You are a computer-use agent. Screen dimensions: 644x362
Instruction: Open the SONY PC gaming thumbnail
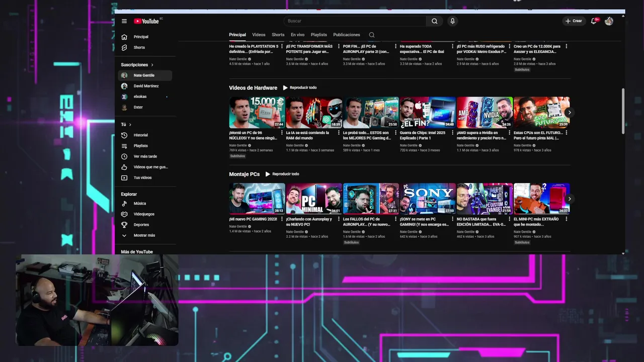[428, 199]
